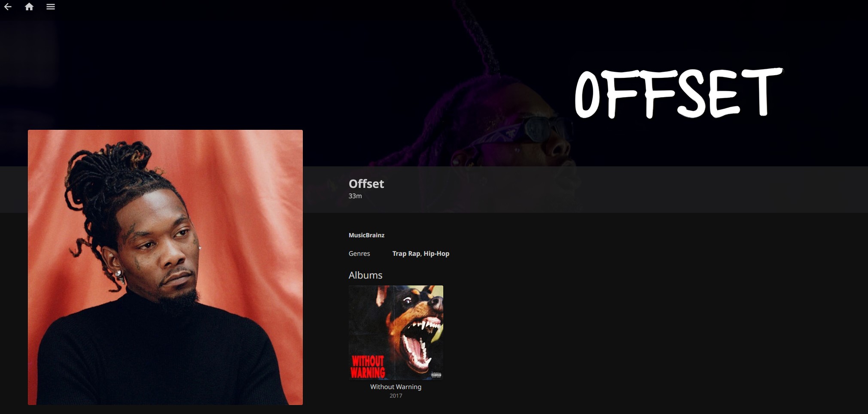Click the 33m total runtime text
Screen dimensions: 868x414
coord(355,196)
